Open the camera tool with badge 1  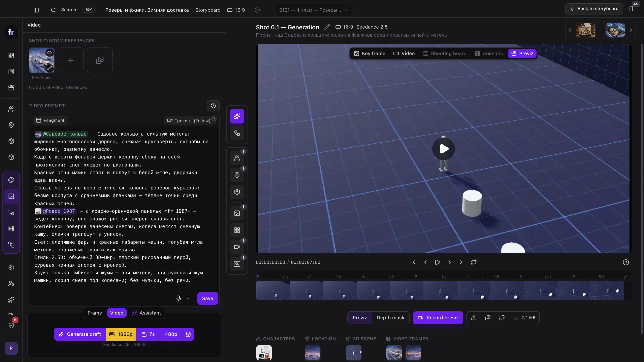237,247
